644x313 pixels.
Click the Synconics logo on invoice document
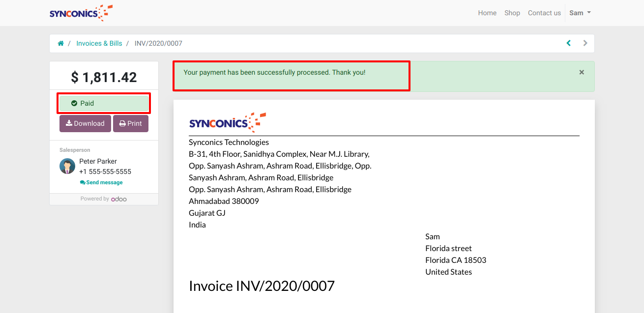click(x=227, y=122)
